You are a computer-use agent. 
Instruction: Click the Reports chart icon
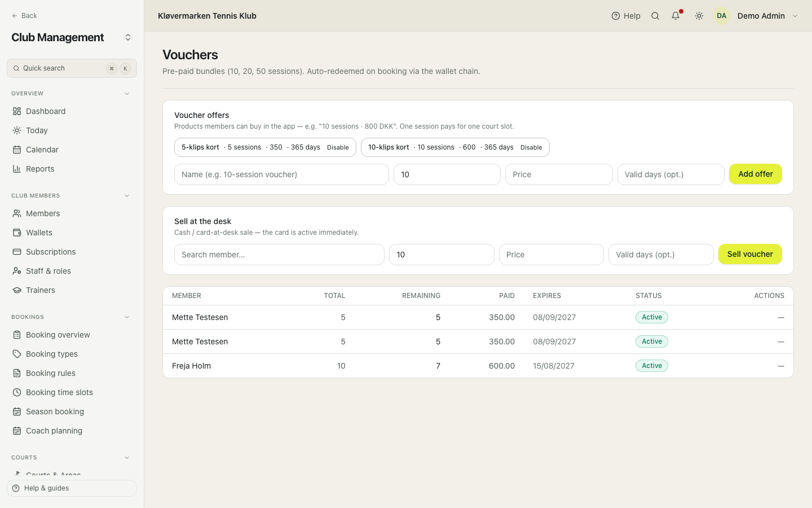17,169
